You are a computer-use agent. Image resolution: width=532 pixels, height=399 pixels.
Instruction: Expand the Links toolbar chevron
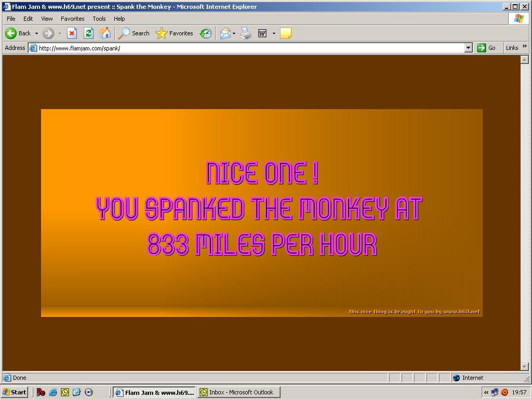coord(525,46)
